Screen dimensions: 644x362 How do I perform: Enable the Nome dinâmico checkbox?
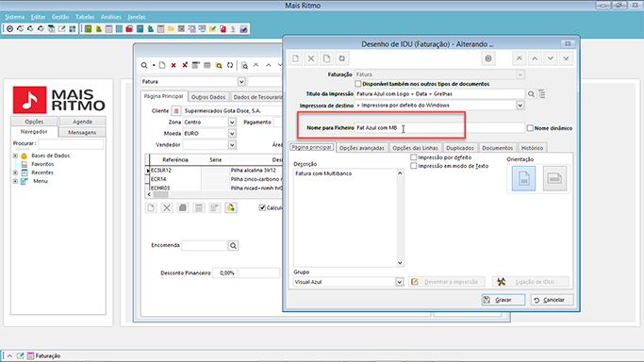point(530,128)
